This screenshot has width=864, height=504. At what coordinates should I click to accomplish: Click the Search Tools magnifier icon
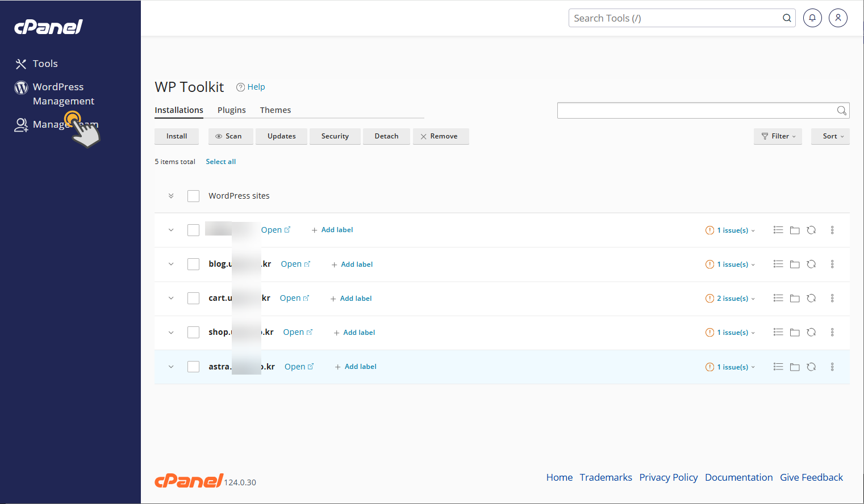[x=787, y=18]
